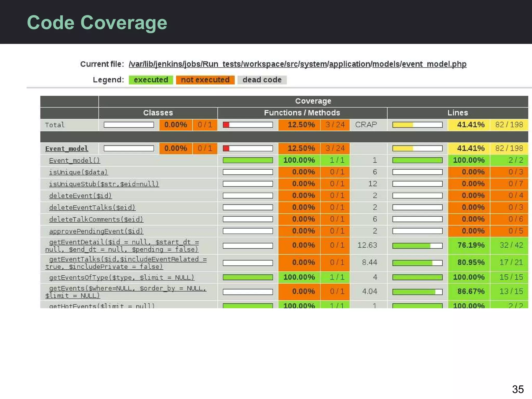The image size is (532, 399).
Task: Click the Coverage table header
Action: 313,101
